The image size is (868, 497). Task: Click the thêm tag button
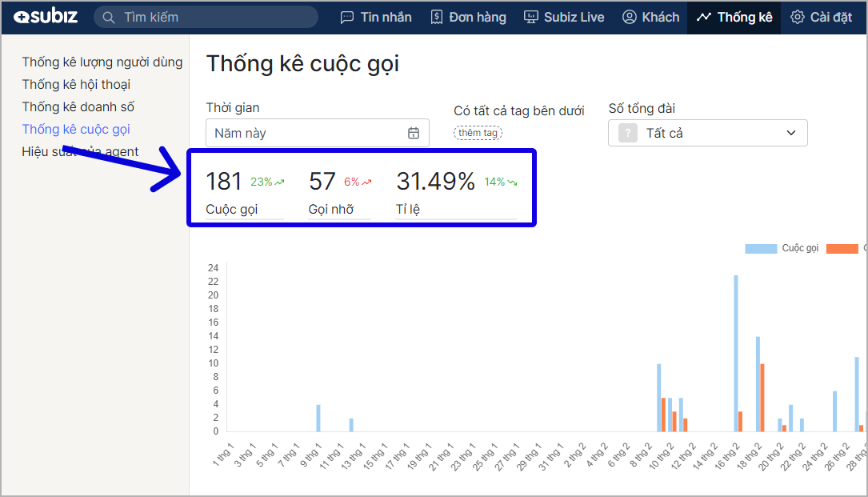coord(478,133)
